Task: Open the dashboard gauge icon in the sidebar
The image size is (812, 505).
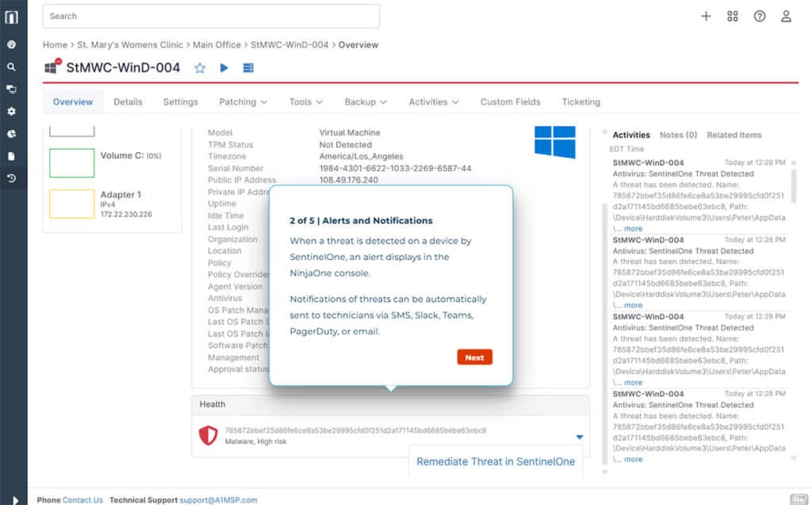Action: tap(11, 44)
